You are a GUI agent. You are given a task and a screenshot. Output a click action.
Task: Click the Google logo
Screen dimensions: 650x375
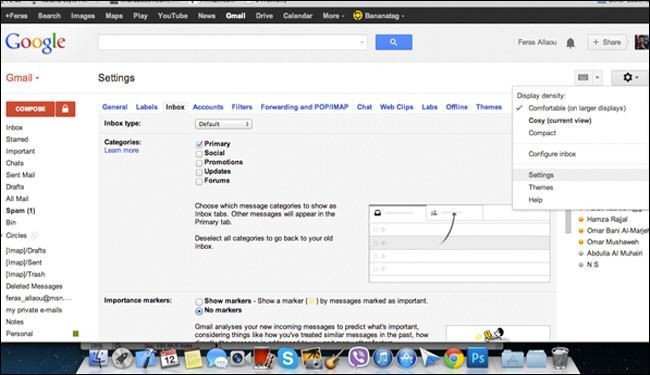[x=35, y=43]
